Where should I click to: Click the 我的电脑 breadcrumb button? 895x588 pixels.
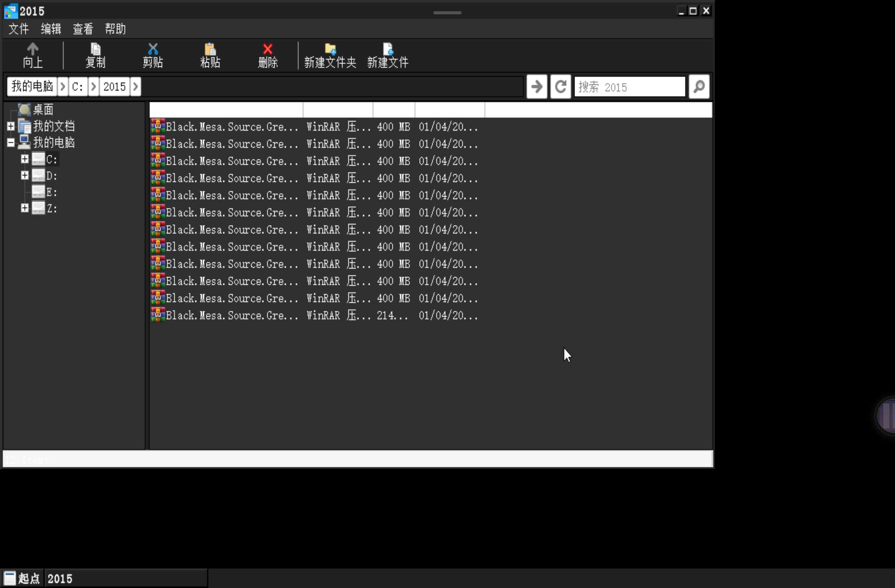[x=32, y=87]
